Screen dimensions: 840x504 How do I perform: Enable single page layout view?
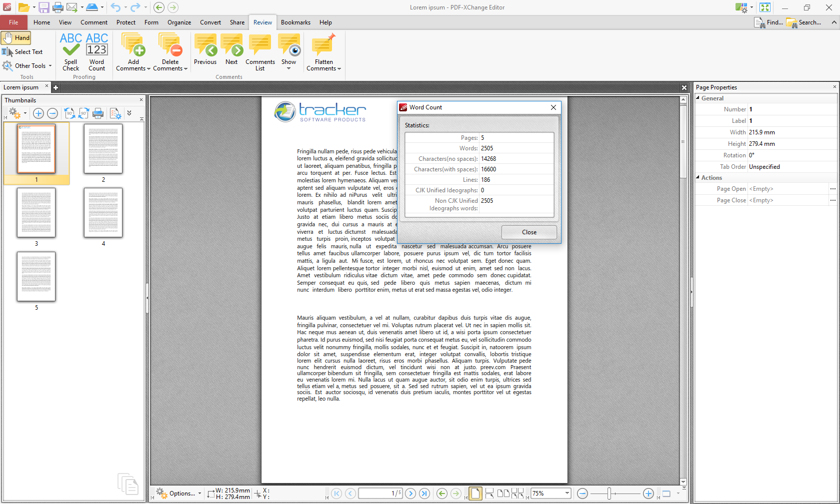pos(475,494)
